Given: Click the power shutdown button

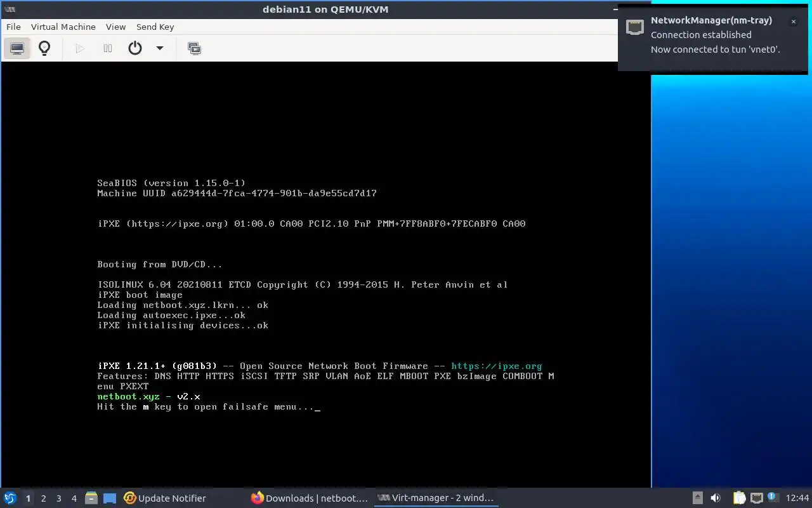Looking at the screenshot, I should point(135,48).
